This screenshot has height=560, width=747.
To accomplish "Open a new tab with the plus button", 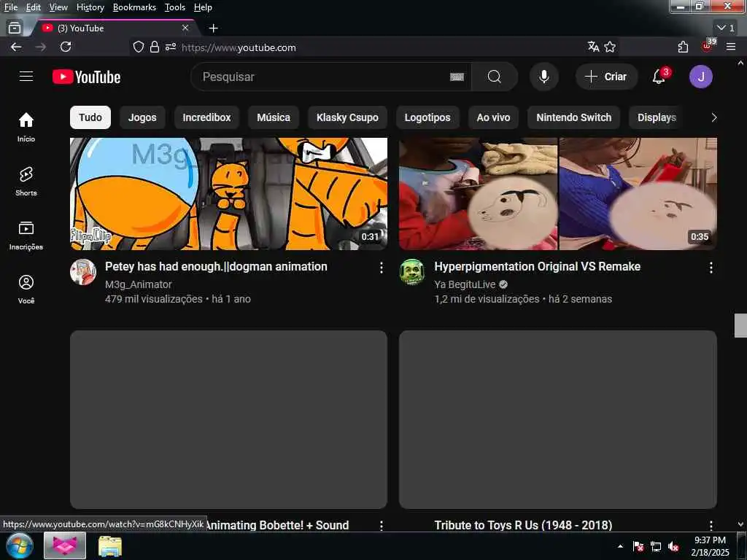I will pos(214,28).
